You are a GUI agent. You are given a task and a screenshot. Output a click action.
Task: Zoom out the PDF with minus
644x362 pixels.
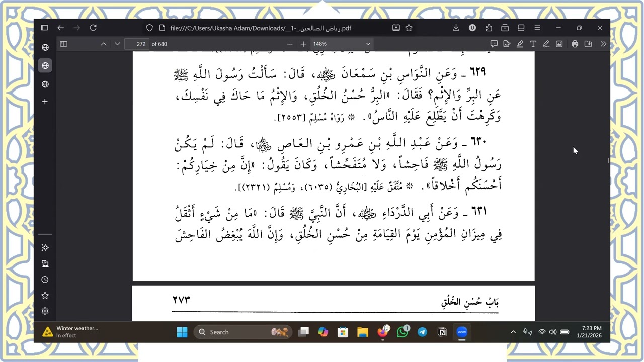289,44
